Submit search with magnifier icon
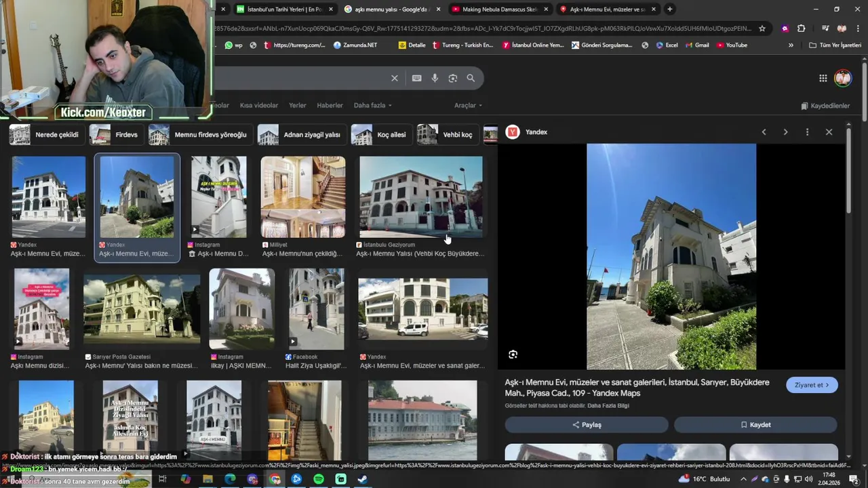The width and height of the screenshot is (868, 488). (x=471, y=78)
